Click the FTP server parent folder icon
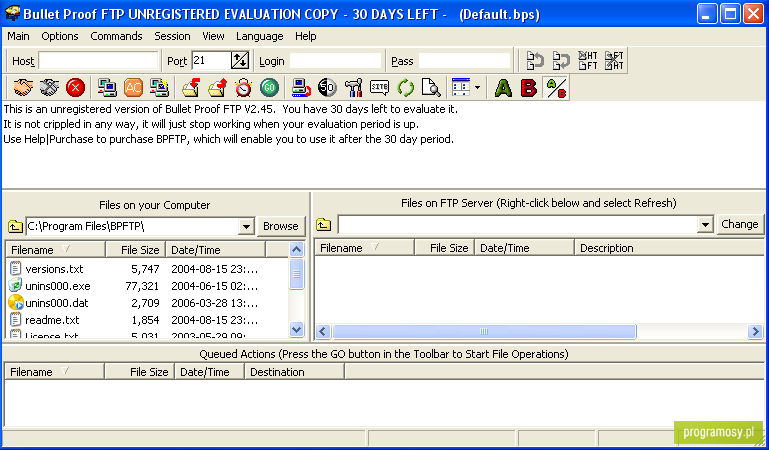Image resolution: width=769 pixels, height=450 pixels. tap(323, 225)
